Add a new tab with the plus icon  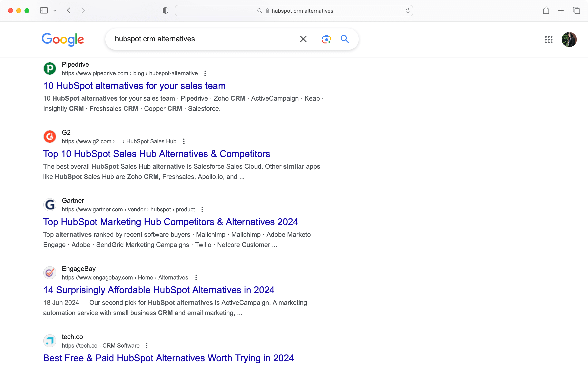(x=561, y=10)
